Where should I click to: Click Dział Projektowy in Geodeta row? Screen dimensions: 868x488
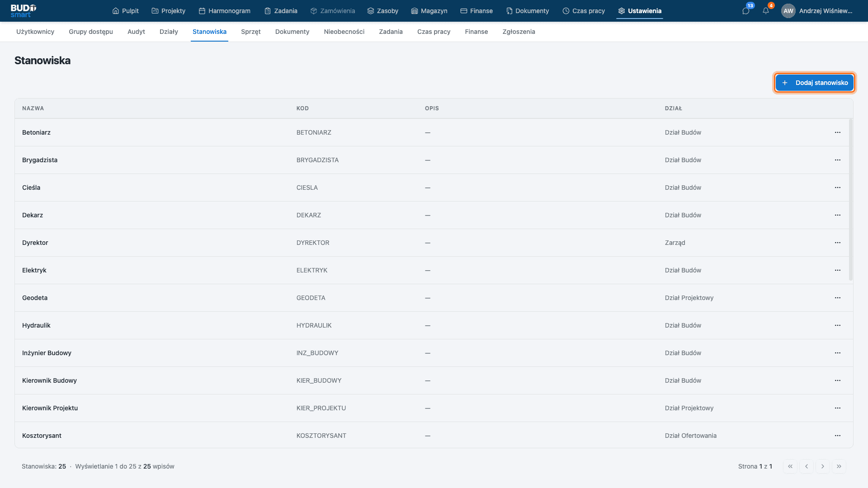click(689, 298)
